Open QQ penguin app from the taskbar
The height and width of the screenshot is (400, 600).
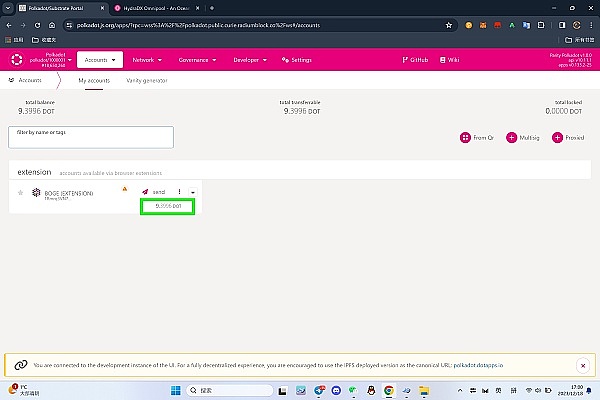click(x=371, y=390)
